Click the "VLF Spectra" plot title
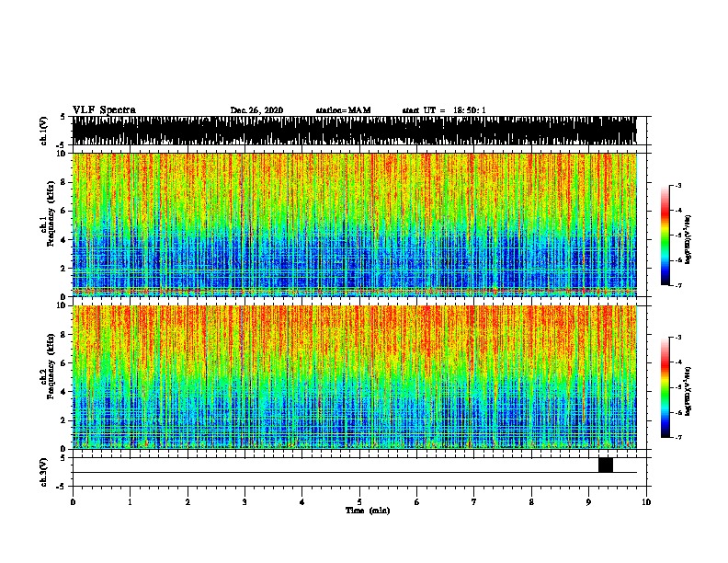Image resolution: width=728 pixels, height=563 pixels. click(104, 110)
